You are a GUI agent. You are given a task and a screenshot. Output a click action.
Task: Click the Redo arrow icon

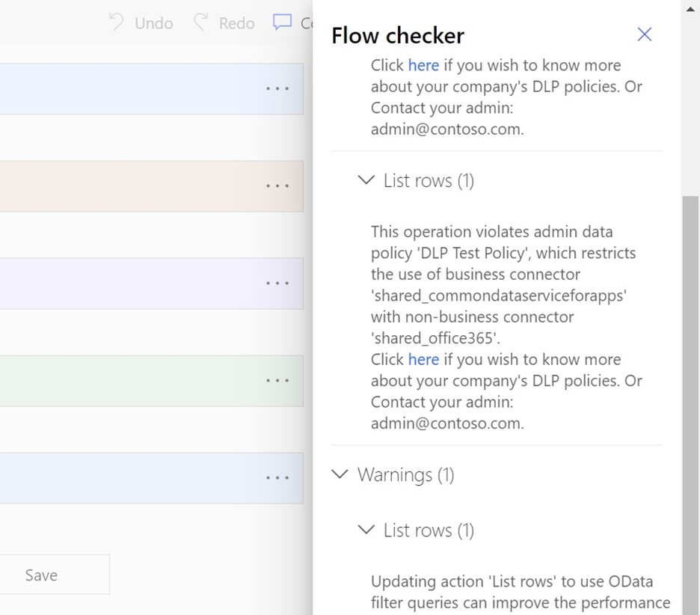click(200, 22)
